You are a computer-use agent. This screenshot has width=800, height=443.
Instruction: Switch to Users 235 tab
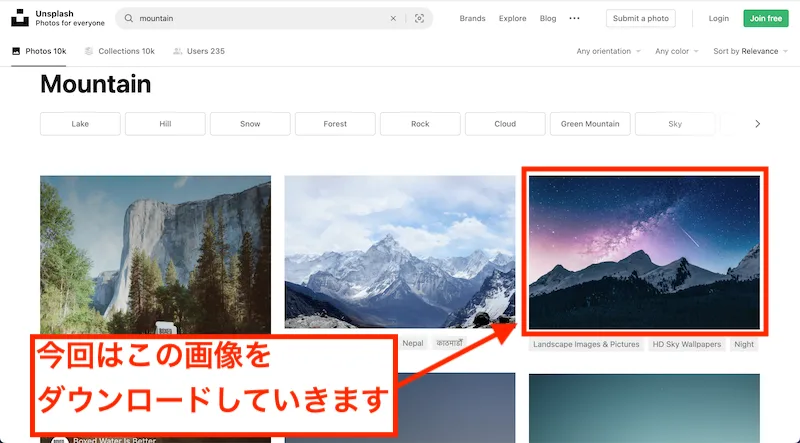click(x=199, y=51)
